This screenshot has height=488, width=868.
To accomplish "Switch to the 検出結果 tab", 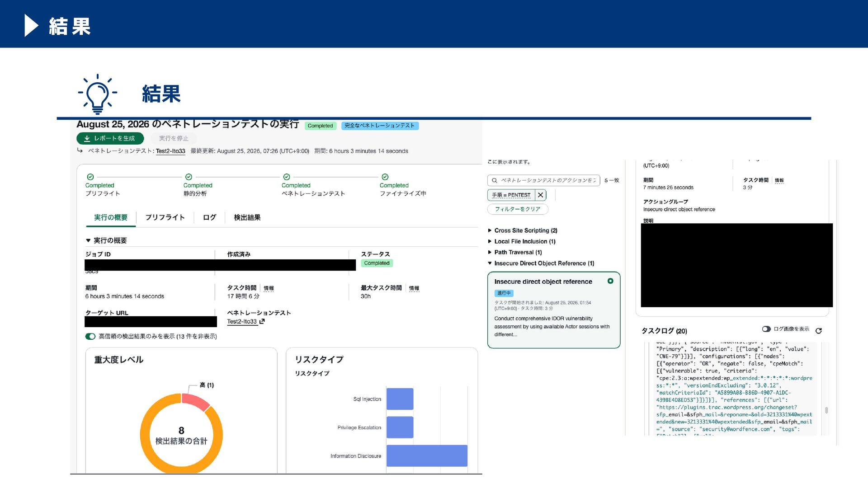I will 247,217.
